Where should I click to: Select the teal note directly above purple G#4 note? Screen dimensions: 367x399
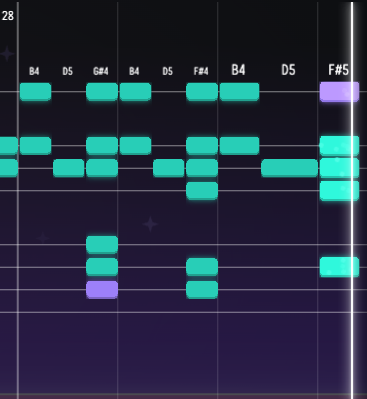(x=102, y=267)
